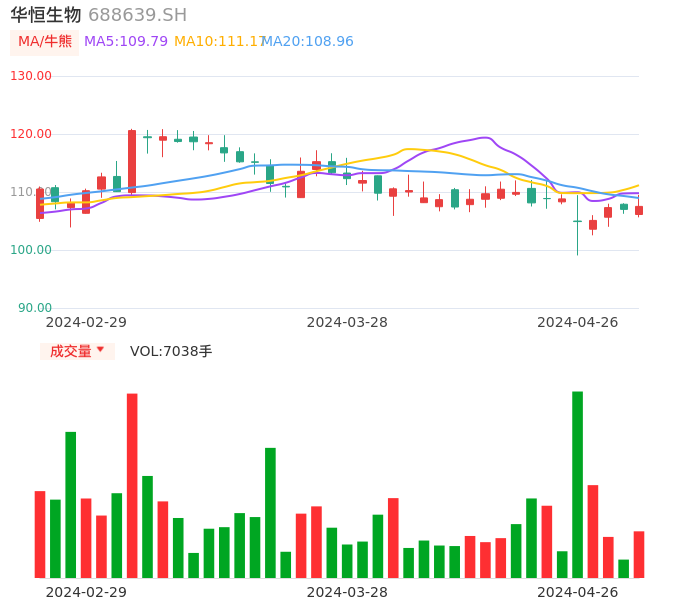Click the 130.00 price axis label
The image size is (686, 606).
[x=31, y=76]
